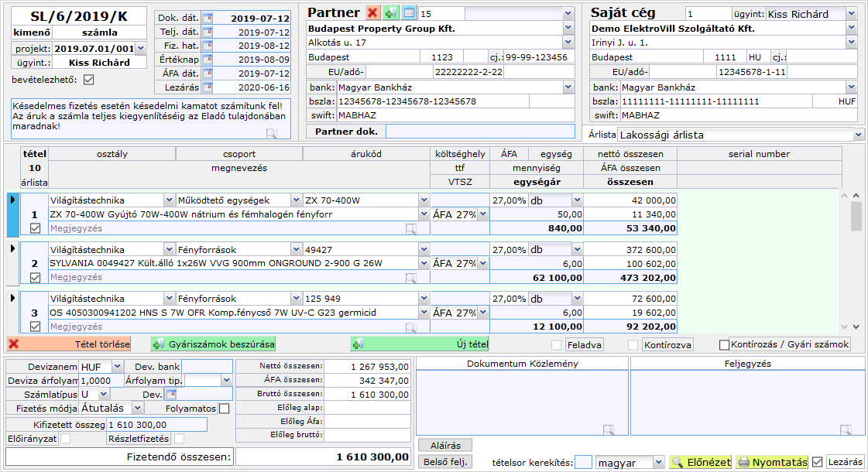The height and width of the screenshot is (472, 868).
Task: Click the green add partner icon
Action: pyautogui.click(x=391, y=13)
